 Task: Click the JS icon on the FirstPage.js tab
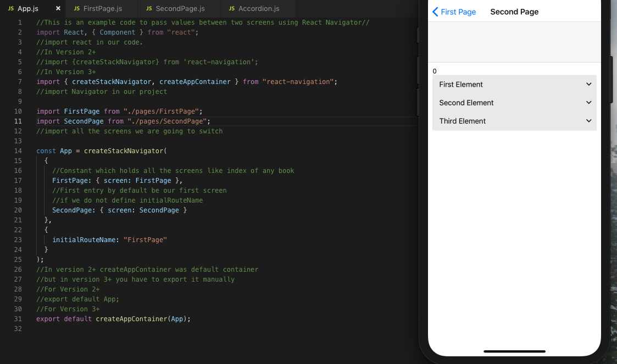pos(77,9)
